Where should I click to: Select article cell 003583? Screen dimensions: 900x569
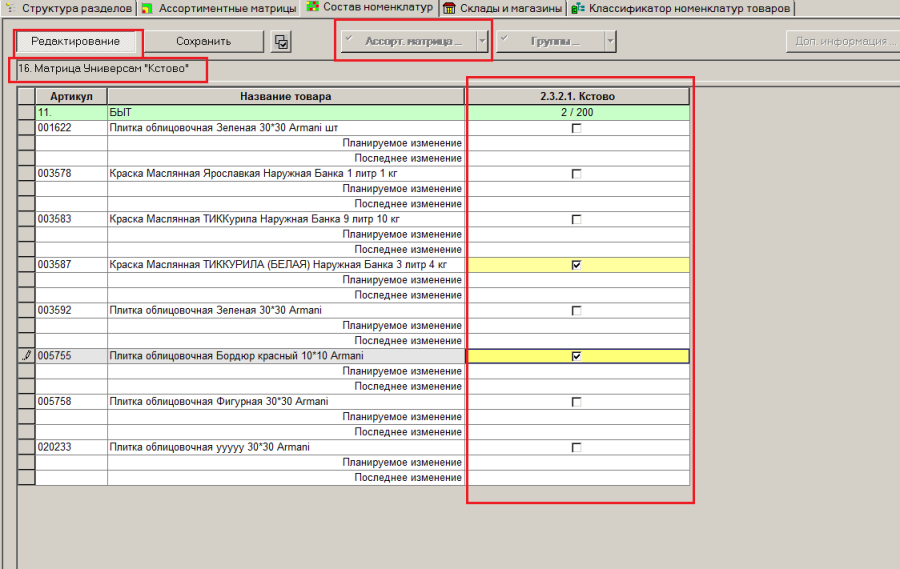point(71,219)
